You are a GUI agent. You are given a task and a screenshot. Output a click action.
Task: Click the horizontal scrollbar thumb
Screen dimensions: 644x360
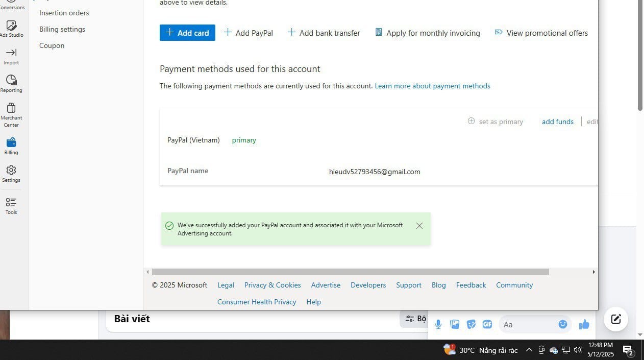click(350, 272)
